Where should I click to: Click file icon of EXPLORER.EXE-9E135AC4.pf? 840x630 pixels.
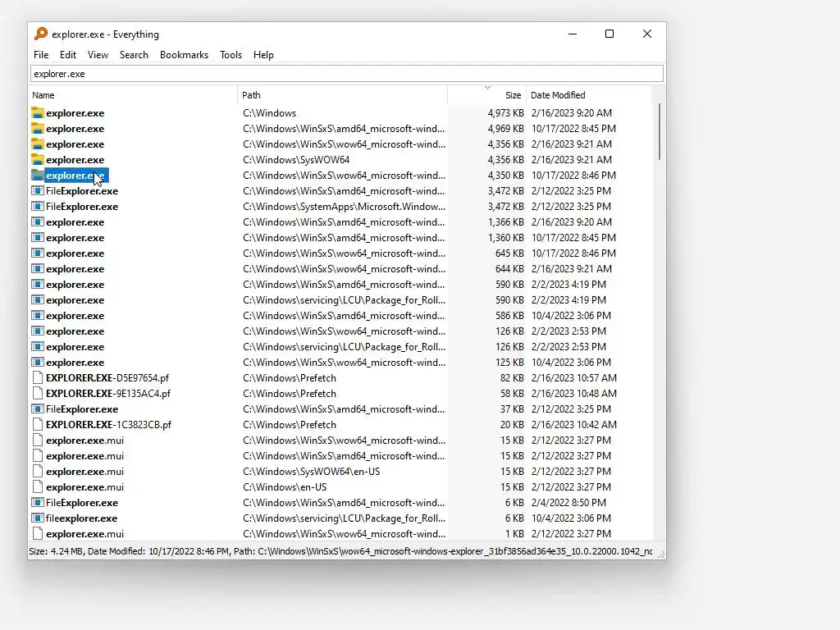coord(38,393)
